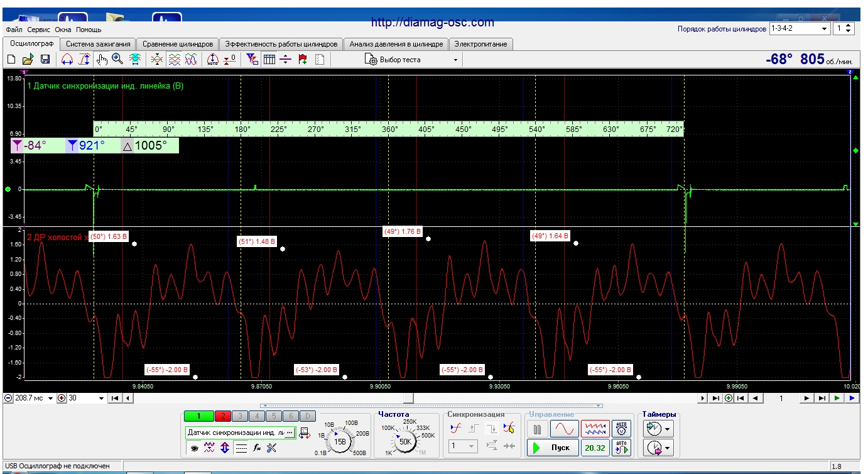Open the Окна menu

click(x=63, y=30)
